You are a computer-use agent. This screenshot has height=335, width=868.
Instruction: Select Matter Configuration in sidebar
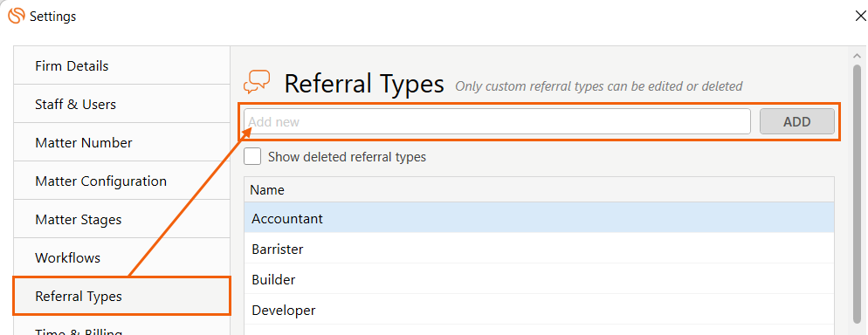121,181
